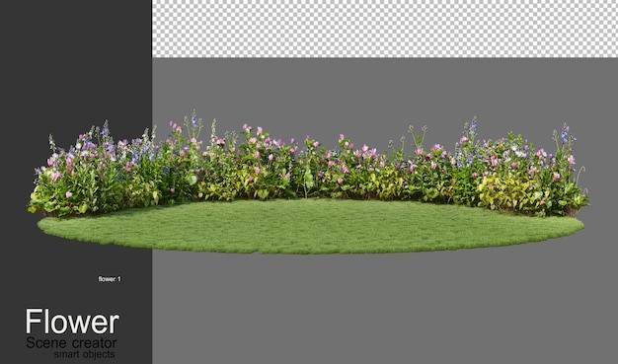Click the dark sidebar area below "flower 1"

pyautogui.click(x=76, y=295)
